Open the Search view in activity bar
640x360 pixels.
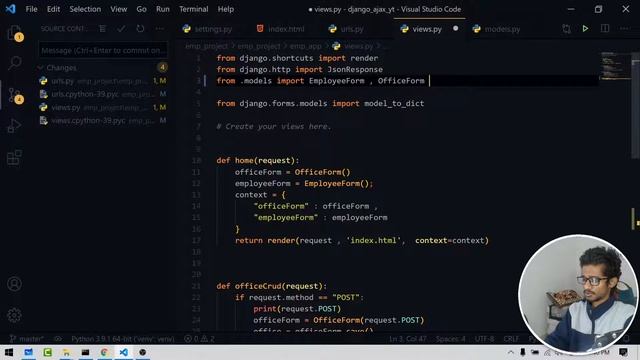click(x=15, y=63)
